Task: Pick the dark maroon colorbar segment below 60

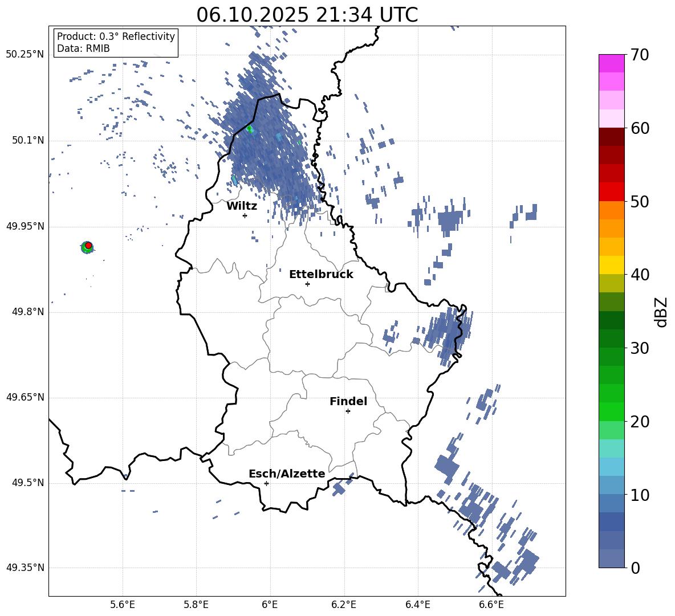Action: 611,137
